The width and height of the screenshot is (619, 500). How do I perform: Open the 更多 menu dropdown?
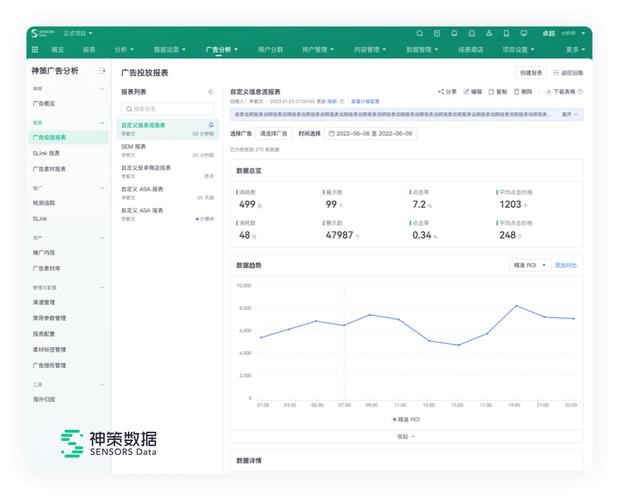click(575, 50)
